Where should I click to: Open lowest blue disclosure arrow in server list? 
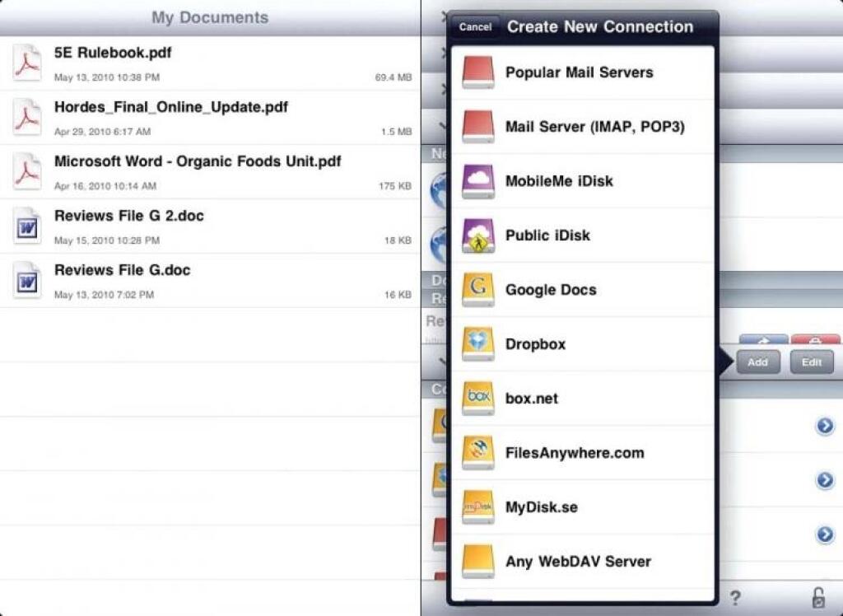coord(825,534)
